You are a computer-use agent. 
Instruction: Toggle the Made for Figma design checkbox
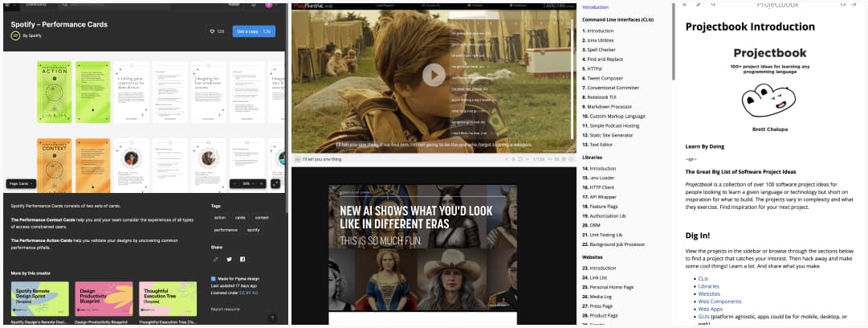214,279
